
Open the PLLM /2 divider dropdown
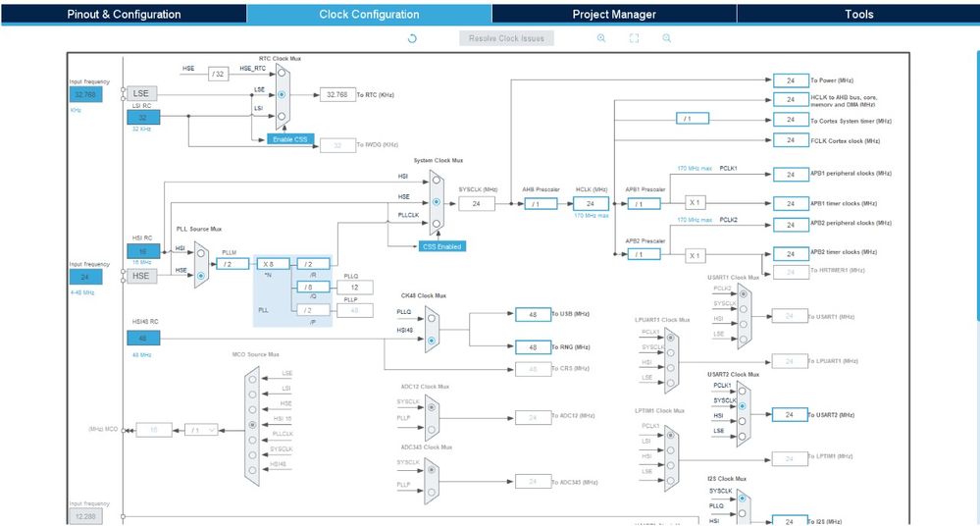(x=232, y=264)
